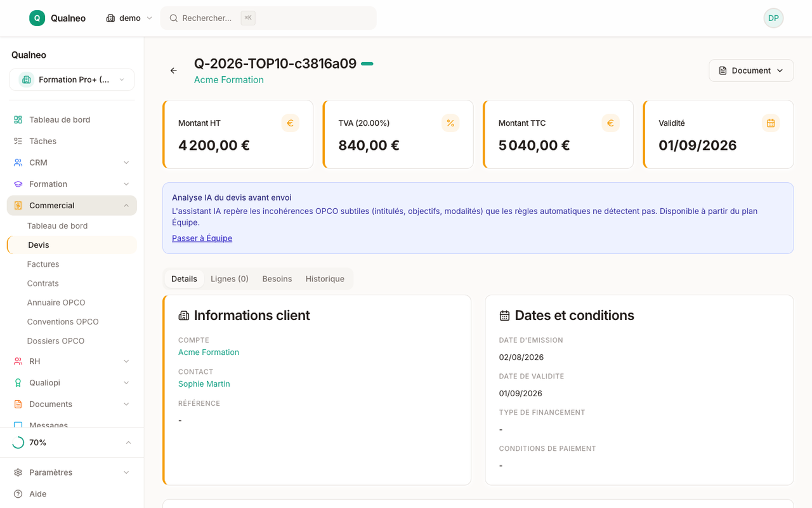
Task: Click the 5 040,00 € TTC value
Action: (534, 145)
